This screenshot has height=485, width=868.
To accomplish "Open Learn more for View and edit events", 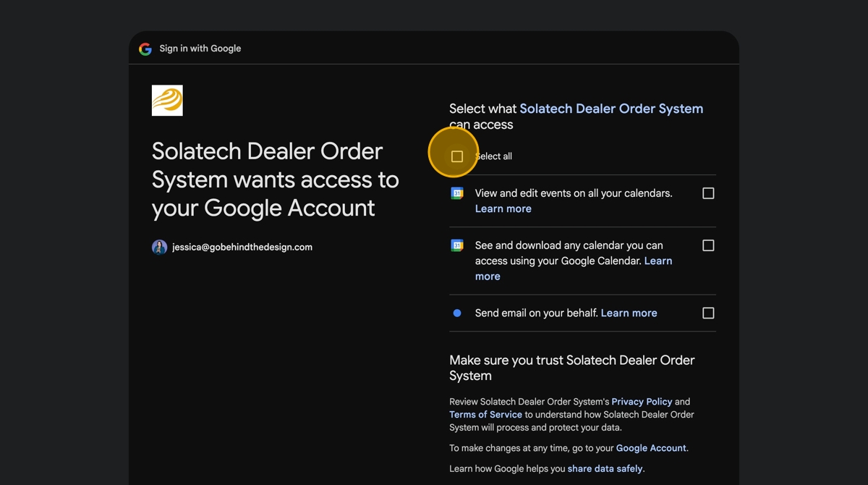I will coord(503,208).
